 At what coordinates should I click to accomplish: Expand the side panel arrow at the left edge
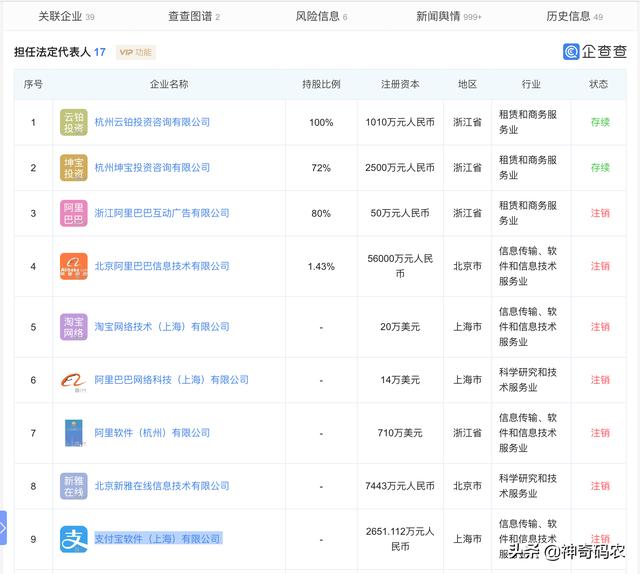(x=3, y=528)
